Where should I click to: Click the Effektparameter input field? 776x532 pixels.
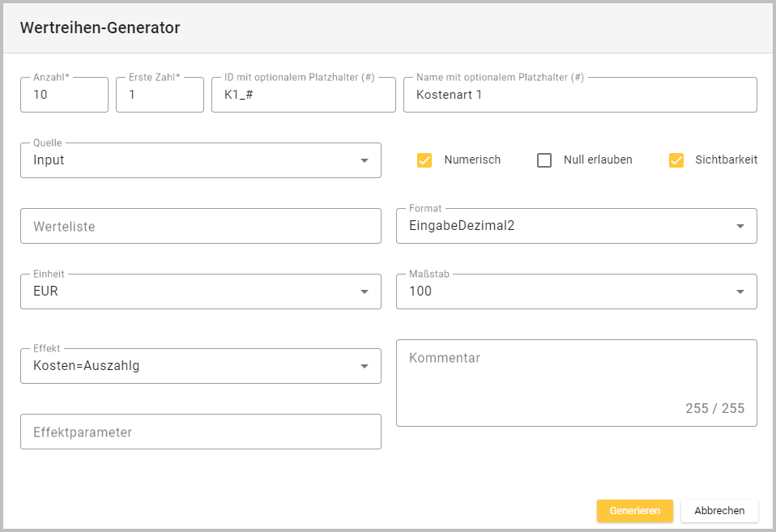[200, 432]
